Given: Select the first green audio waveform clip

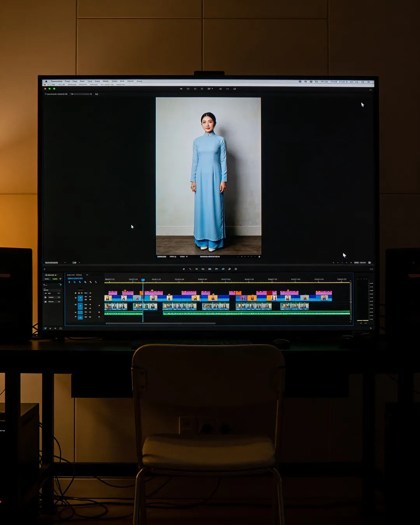Looking at the screenshot, I should click(123, 313).
